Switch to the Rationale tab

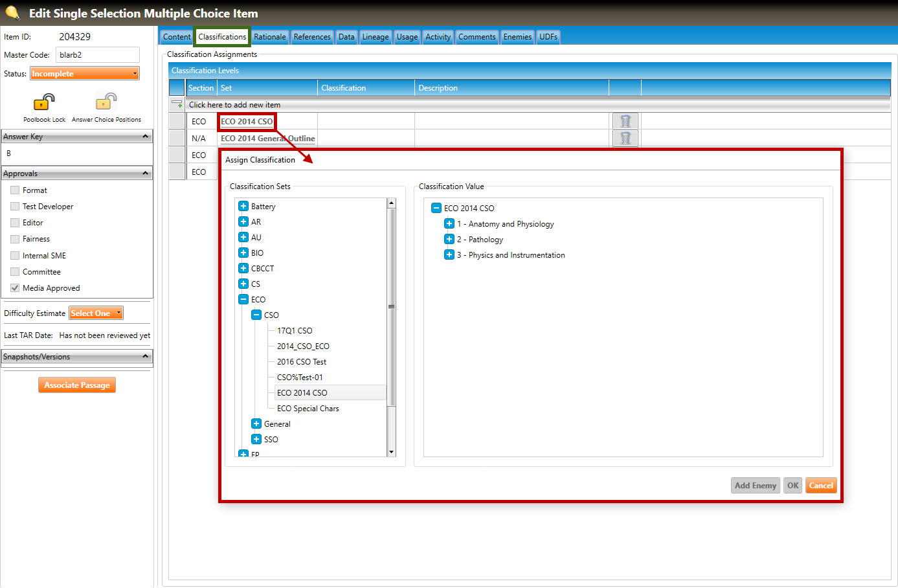click(269, 37)
